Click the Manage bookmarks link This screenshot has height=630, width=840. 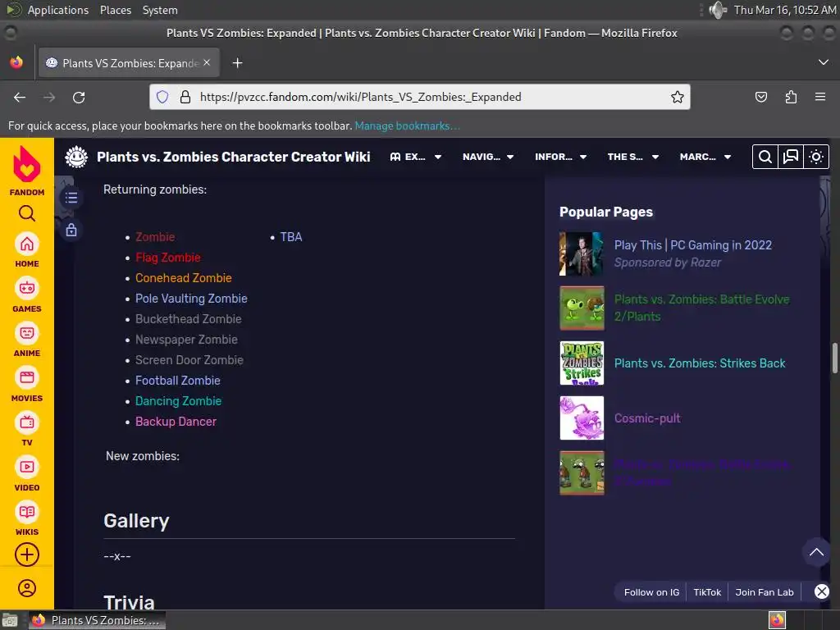[407, 126]
